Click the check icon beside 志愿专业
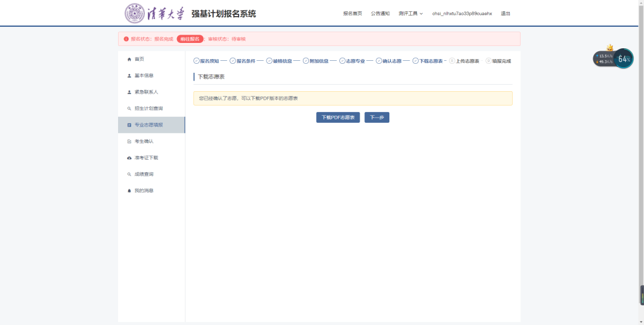 tap(342, 61)
